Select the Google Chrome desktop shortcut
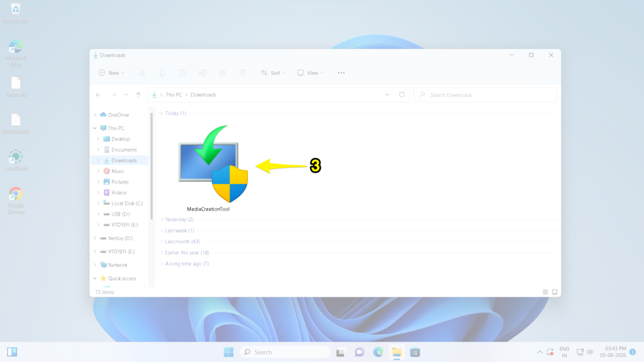This screenshot has height=362, width=644. click(16, 200)
